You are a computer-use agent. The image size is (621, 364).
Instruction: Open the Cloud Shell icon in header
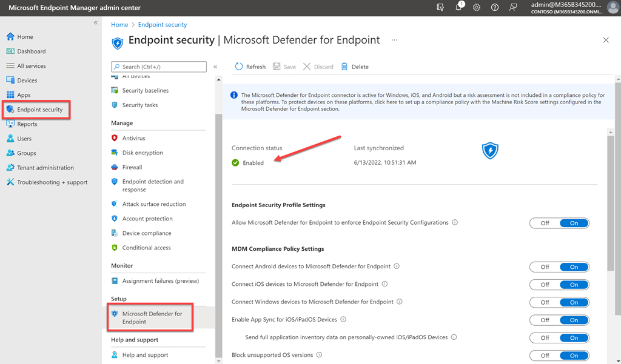coord(441,7)
